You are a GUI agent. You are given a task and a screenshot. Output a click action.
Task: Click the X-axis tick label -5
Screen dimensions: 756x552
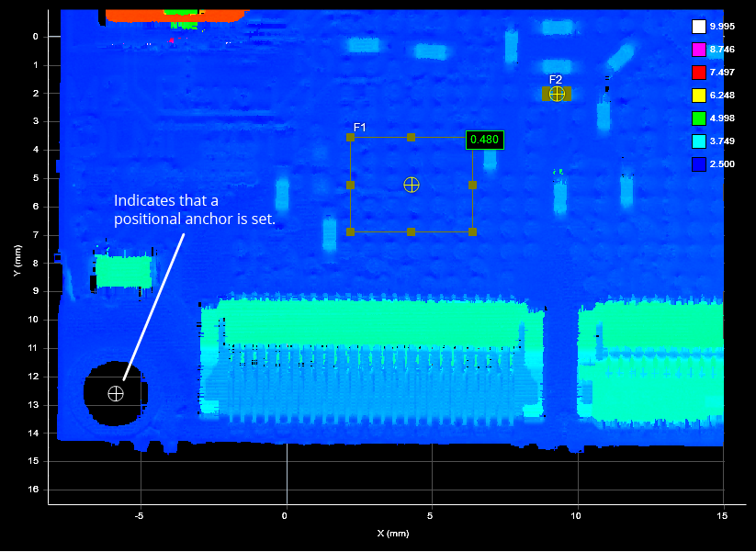click(x=139, y=516)
